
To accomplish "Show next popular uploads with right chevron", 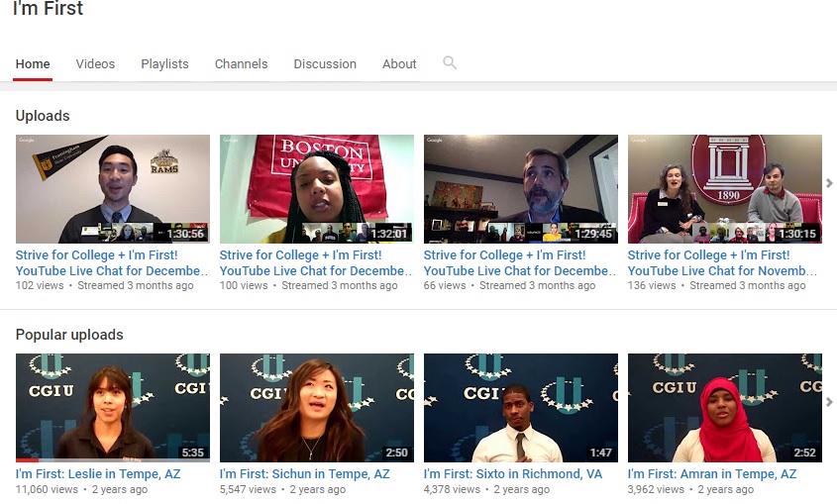I will coord(829,402).
